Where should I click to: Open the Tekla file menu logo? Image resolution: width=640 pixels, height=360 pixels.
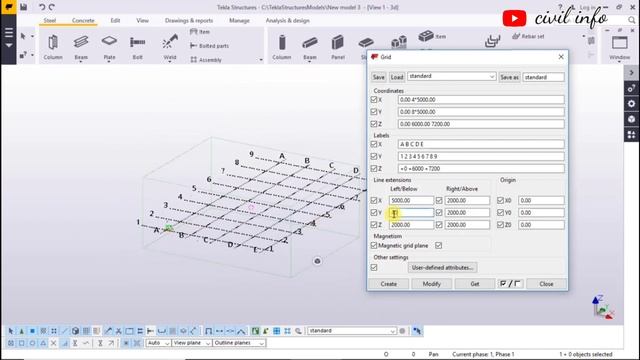8,7
